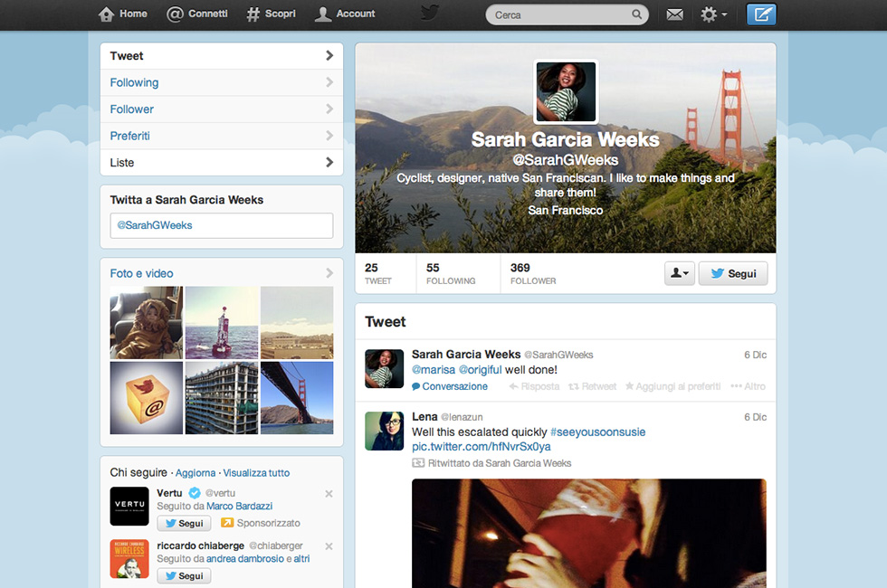Go to Scopri in the top navigation
887x588 pixels.
[272, 14]
